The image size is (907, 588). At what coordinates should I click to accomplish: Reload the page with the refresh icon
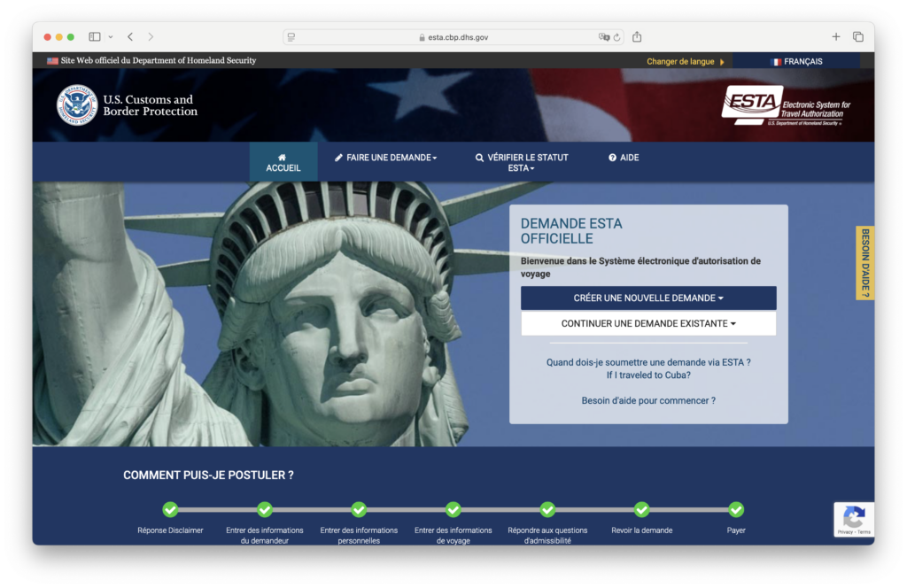click(x=617, y=37)
